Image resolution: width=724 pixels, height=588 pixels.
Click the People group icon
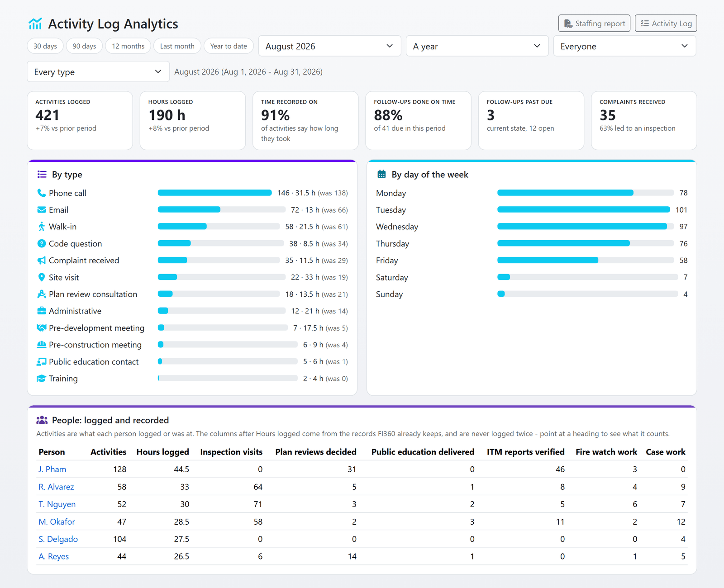(x=42, y=420)
